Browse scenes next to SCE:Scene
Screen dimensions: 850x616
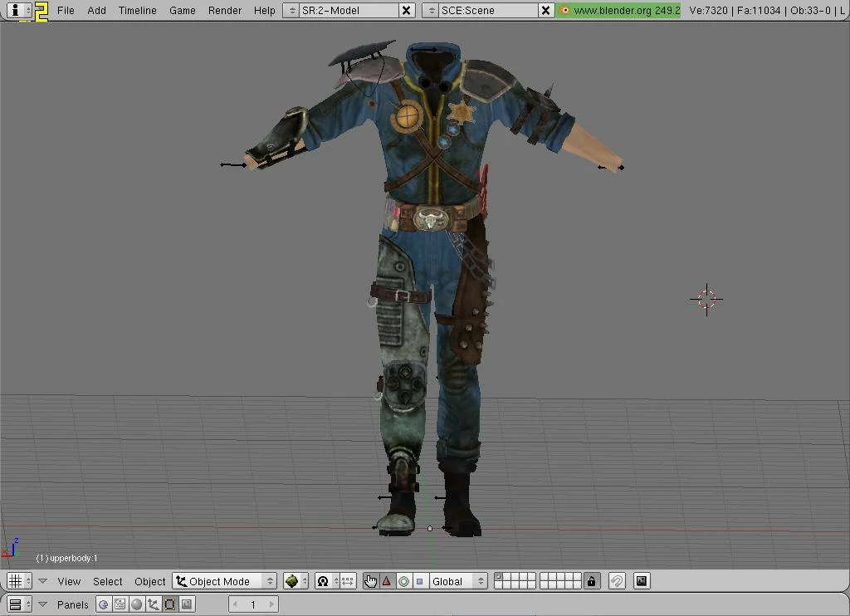pos(431,10)
